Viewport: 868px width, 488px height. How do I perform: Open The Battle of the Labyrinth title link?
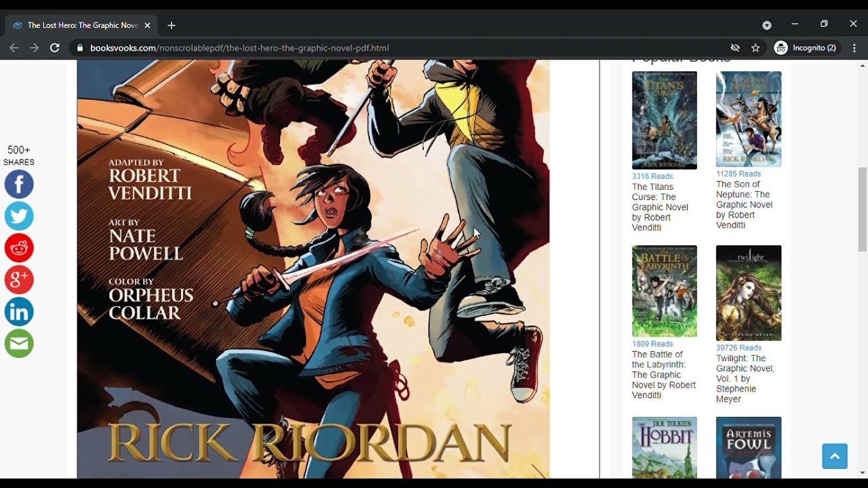(664, 375)
